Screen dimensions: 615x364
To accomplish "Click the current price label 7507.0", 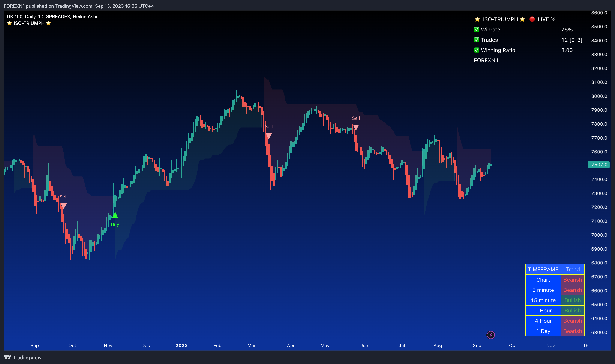I will [x=599, y=165].
